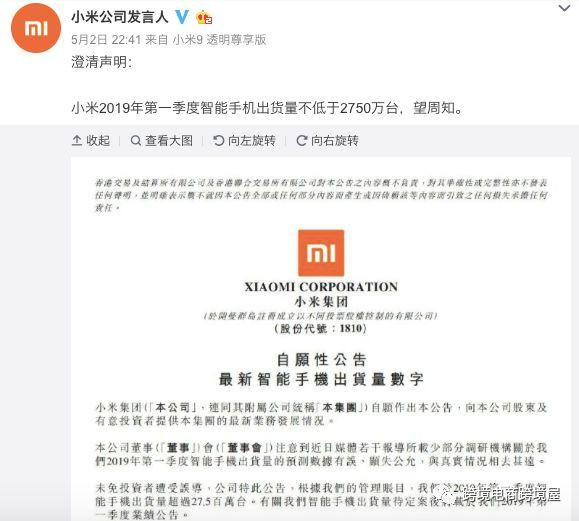579x521 pixels.
Task: Expand the post options chevron at top right
Action: (565, 8)
